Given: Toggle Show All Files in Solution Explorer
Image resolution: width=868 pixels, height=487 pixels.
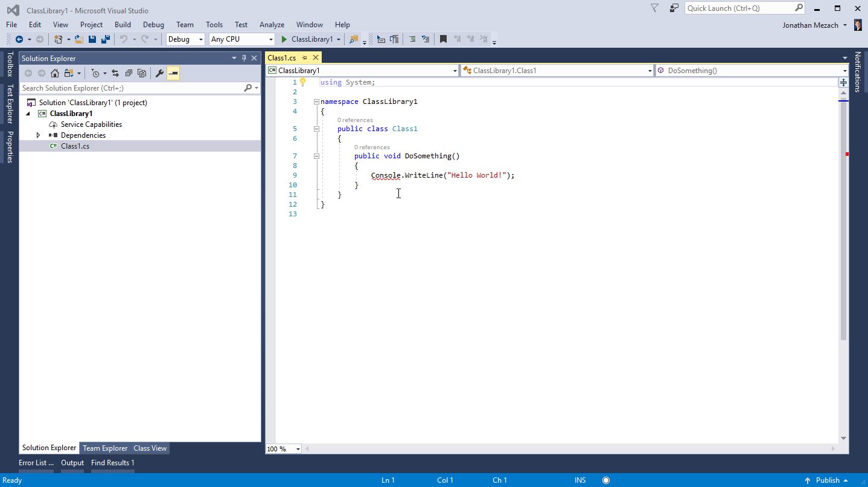Looking at the screenshot, I should (x=142, y=73).
